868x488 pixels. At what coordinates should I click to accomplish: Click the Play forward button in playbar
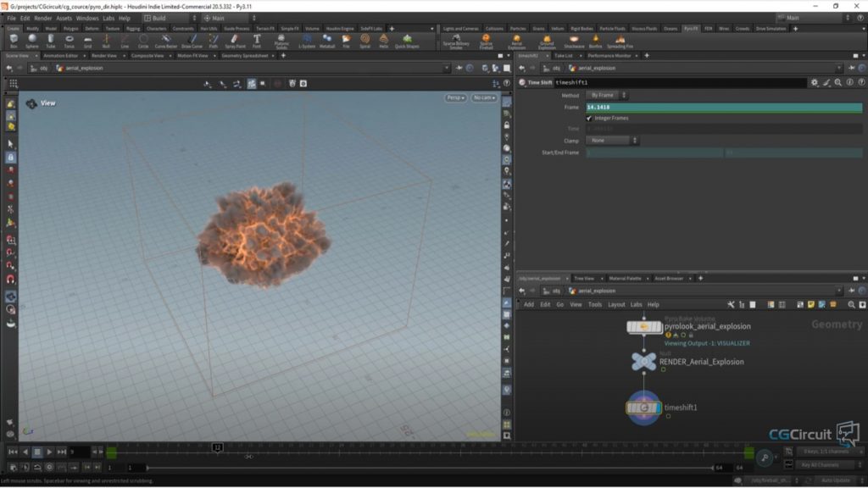pos(49,452)
